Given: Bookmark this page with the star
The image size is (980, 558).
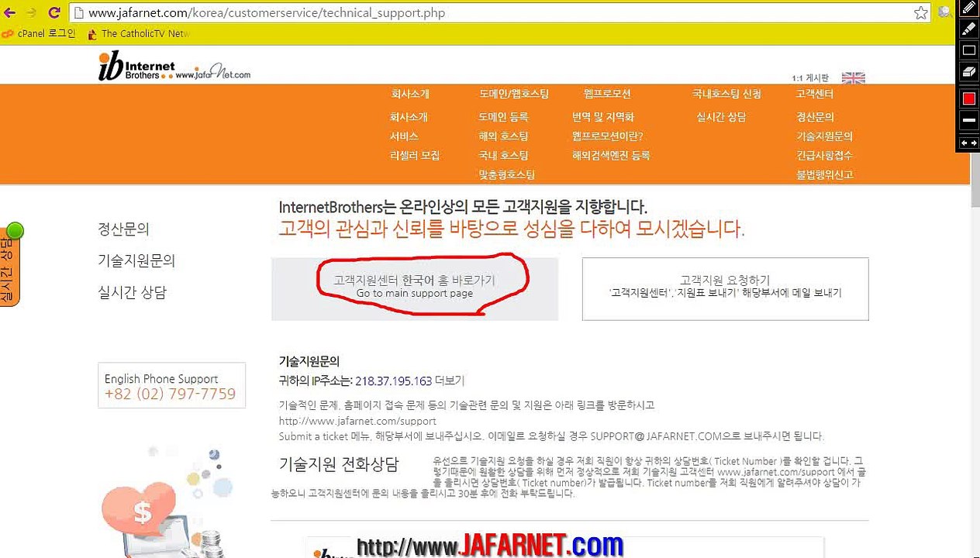Looking at the screenshot, I should pyautogui.click(x=920, y=12).
